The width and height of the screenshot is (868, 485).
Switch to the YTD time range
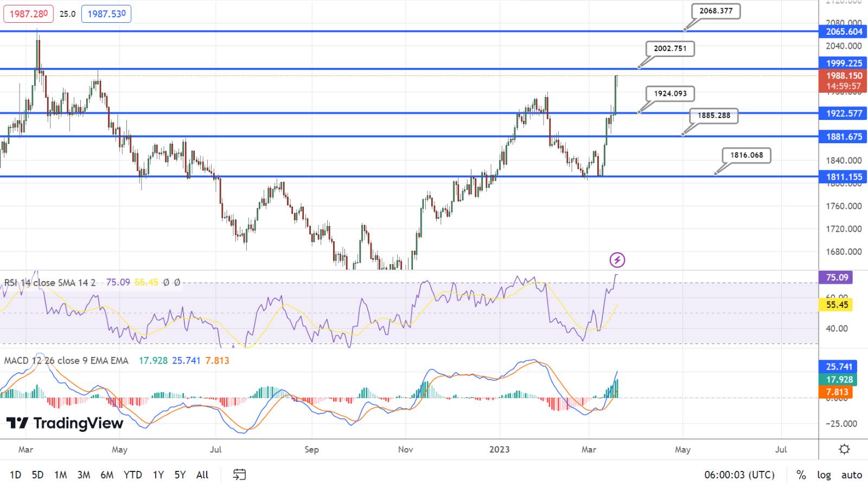[132, 475]
